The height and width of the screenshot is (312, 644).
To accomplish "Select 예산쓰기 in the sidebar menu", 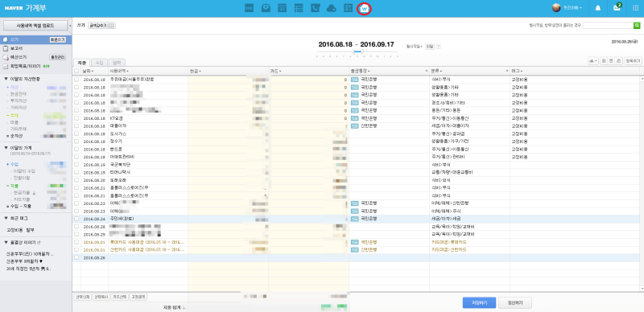I will tap(19, 57).
